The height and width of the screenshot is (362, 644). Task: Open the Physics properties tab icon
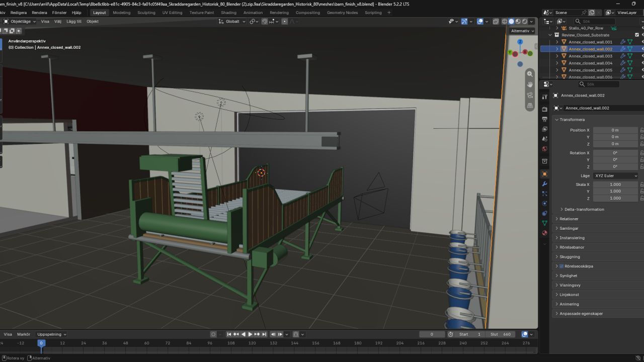544,204
